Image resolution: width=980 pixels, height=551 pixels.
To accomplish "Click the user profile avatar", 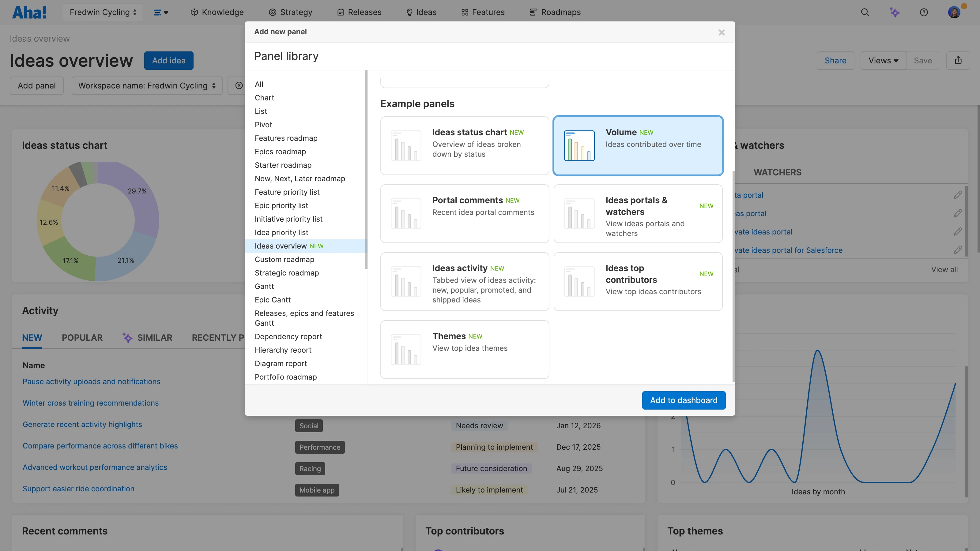I will click(954, 12).
